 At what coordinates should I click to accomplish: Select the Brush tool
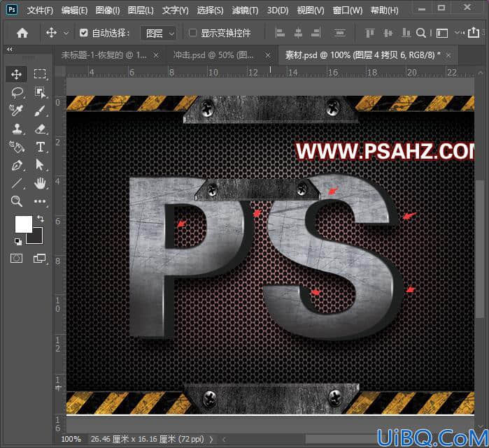[x=41, y=110]
